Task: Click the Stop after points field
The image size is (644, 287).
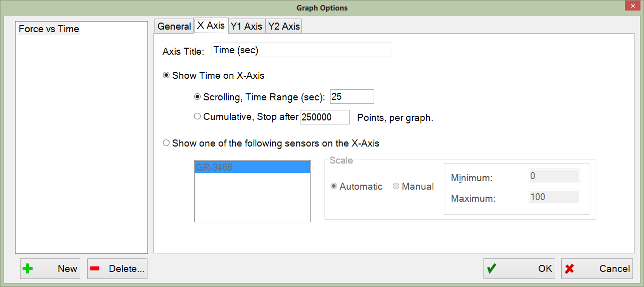Action: tap(325, 117)
